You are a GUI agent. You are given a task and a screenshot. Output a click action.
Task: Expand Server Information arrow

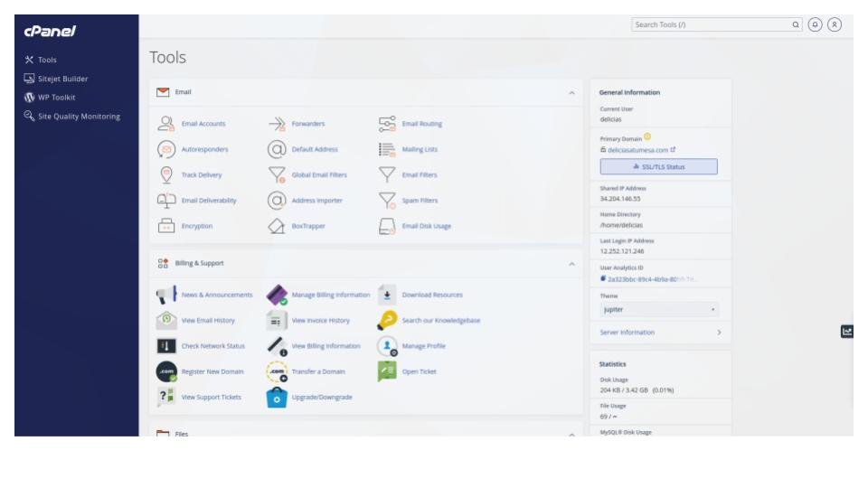click(x=719, y=333)
